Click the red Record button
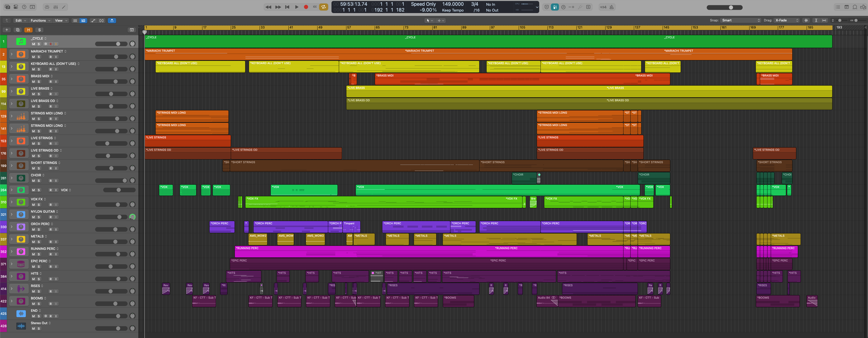 (306, 7)
